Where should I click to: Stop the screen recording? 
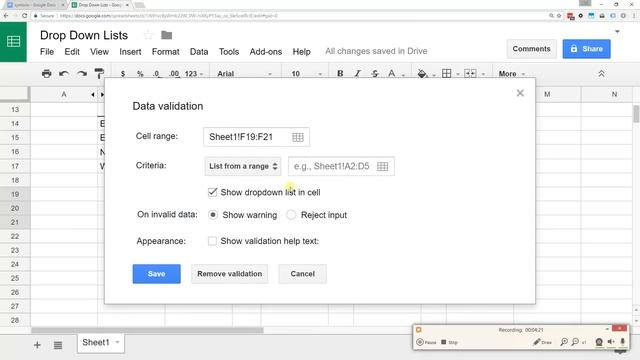coord(449,342)
